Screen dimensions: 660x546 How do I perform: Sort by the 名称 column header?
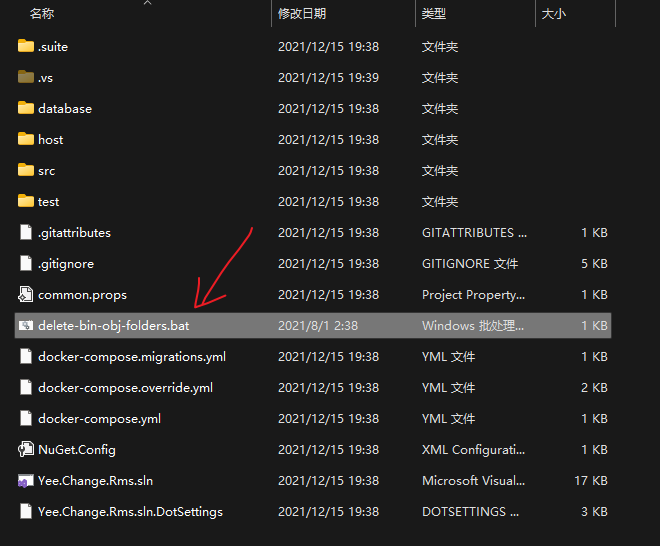[42, 14]
